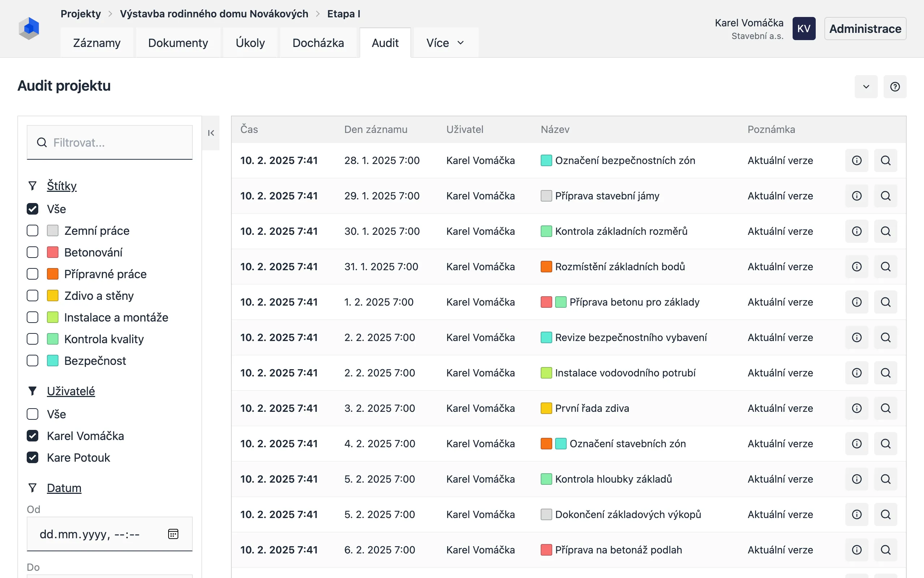Open magnifier detail for Označení bezpečnostních zón
The height and width of the screenshot is (578, 924).
click(x=885, y=160)
